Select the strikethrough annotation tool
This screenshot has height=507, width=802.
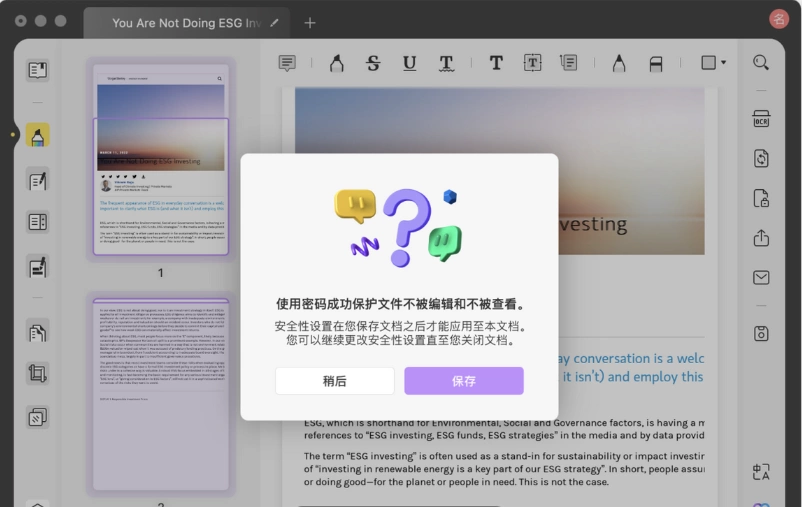click(x=373, y=63)
